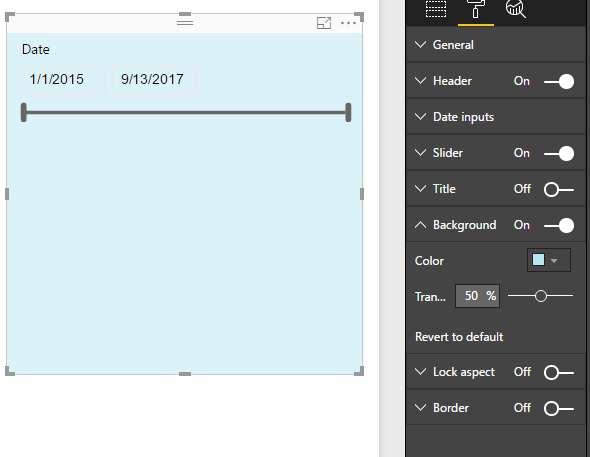Open the More options ellipsis on visual

pyautogui.click(x=348, y=23)
